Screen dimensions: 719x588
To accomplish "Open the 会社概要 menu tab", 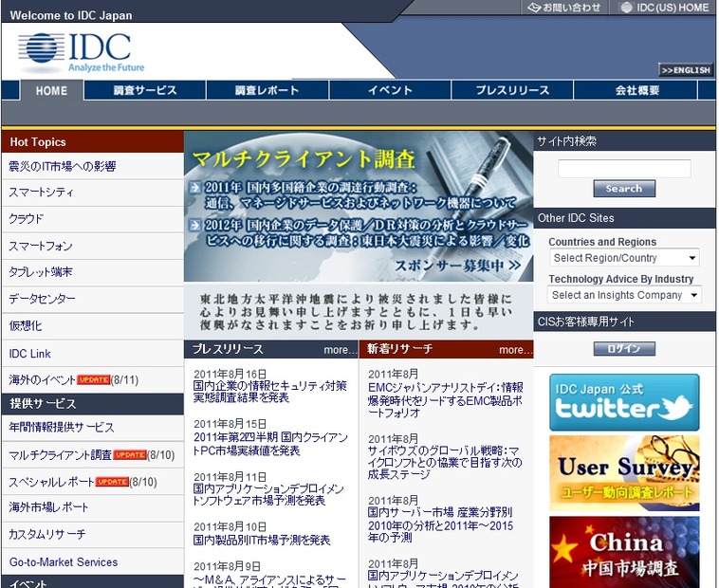I will tap(636, 90).
